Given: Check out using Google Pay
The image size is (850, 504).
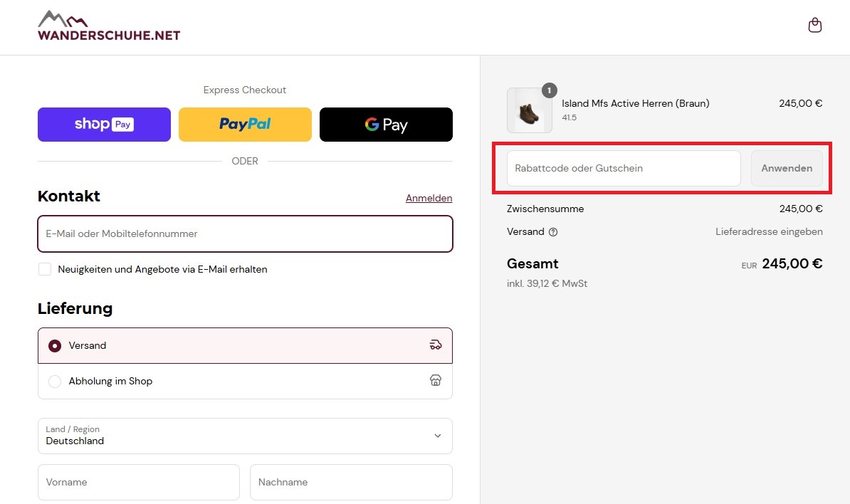Looking at the screenshot, I should (386, 125).
